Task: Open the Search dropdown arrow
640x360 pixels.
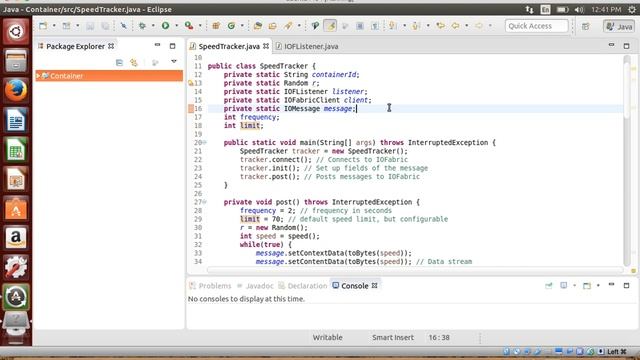Action: (x=299, y=26)
